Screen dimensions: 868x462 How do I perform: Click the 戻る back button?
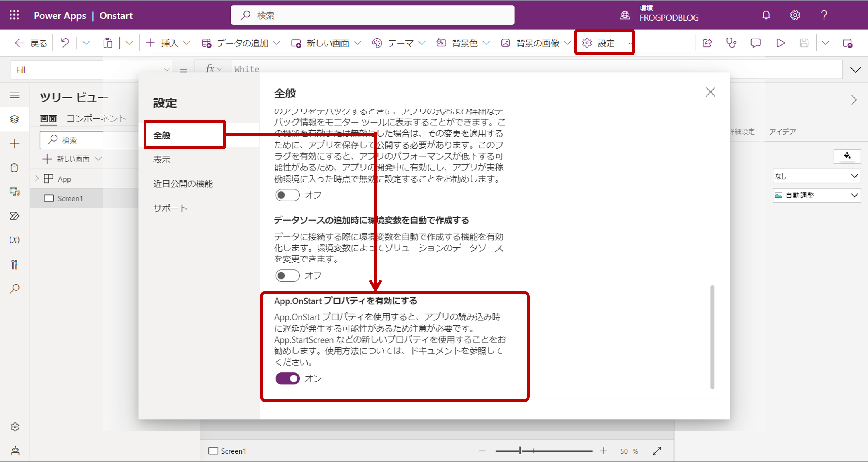tap(31, 43)
